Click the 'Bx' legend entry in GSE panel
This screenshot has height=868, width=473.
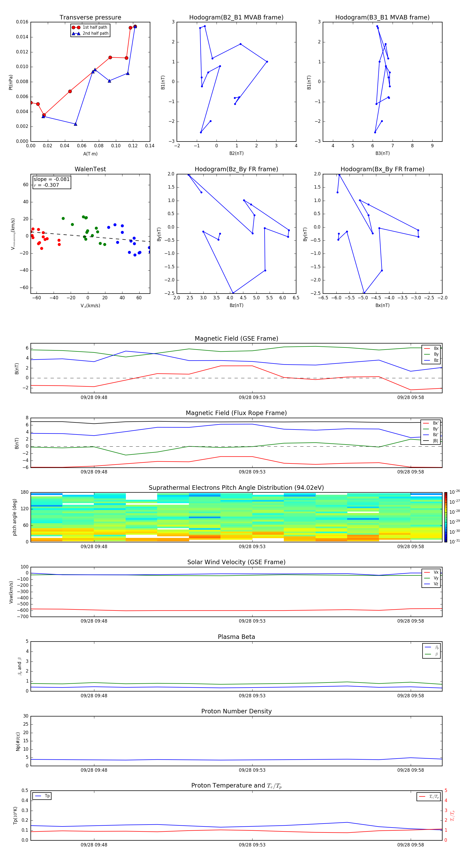[431, 349]
